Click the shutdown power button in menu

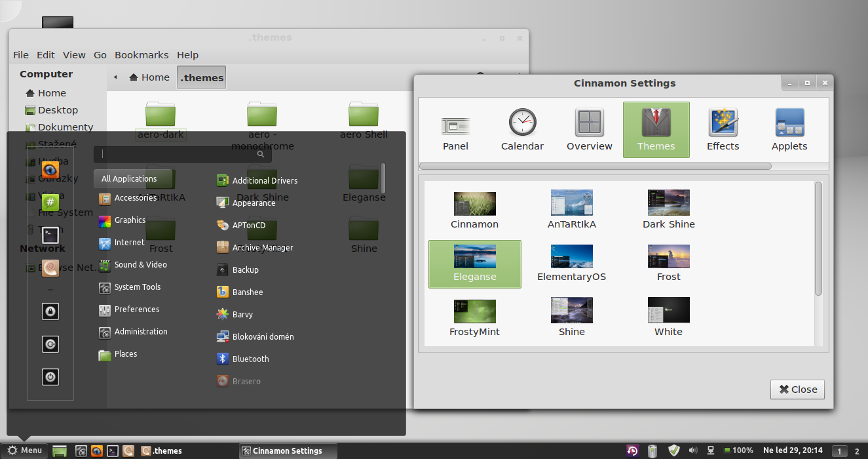pyautogui.click(x=50, y=376)
